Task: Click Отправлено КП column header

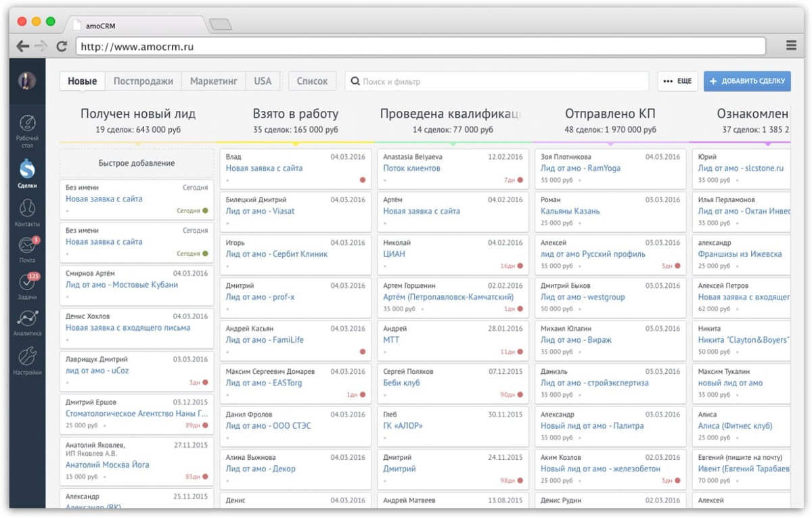Action: pos(610,114)
